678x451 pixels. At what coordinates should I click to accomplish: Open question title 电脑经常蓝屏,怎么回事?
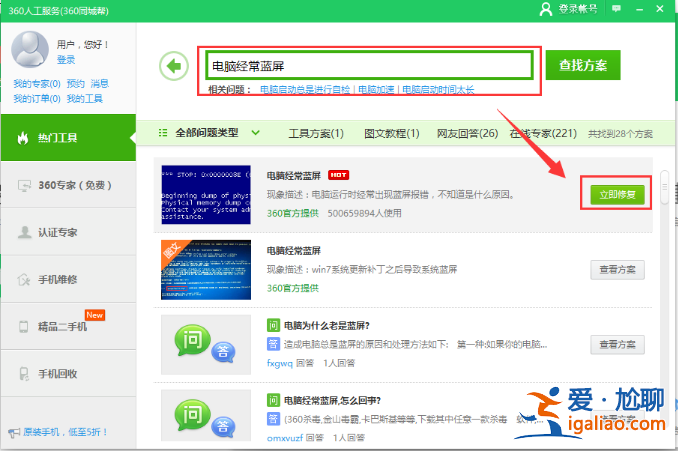(332, 401)
